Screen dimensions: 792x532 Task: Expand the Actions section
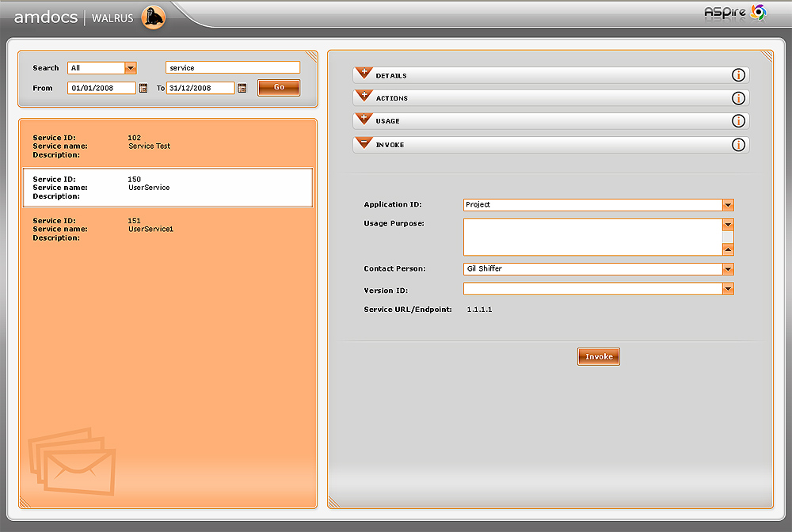click(364, 97)
